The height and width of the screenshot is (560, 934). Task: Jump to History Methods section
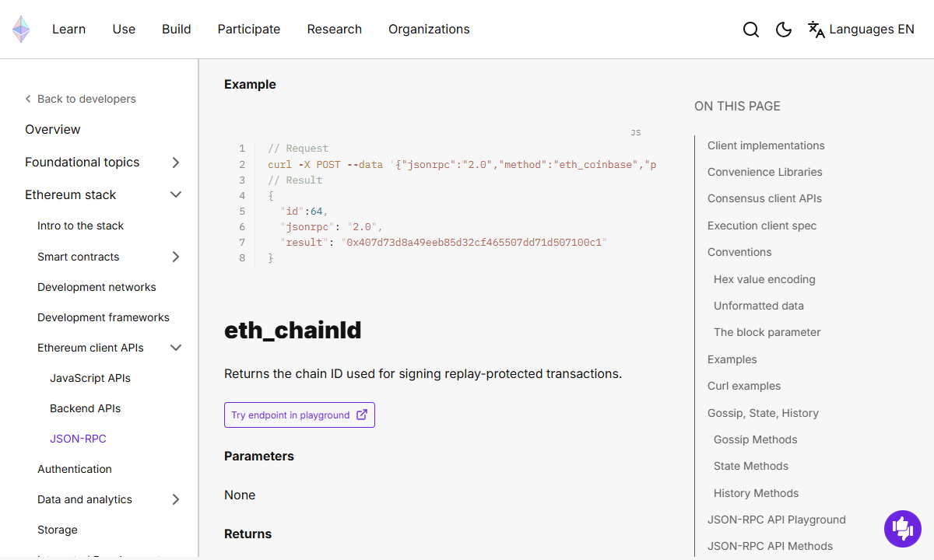coord(757,493)
